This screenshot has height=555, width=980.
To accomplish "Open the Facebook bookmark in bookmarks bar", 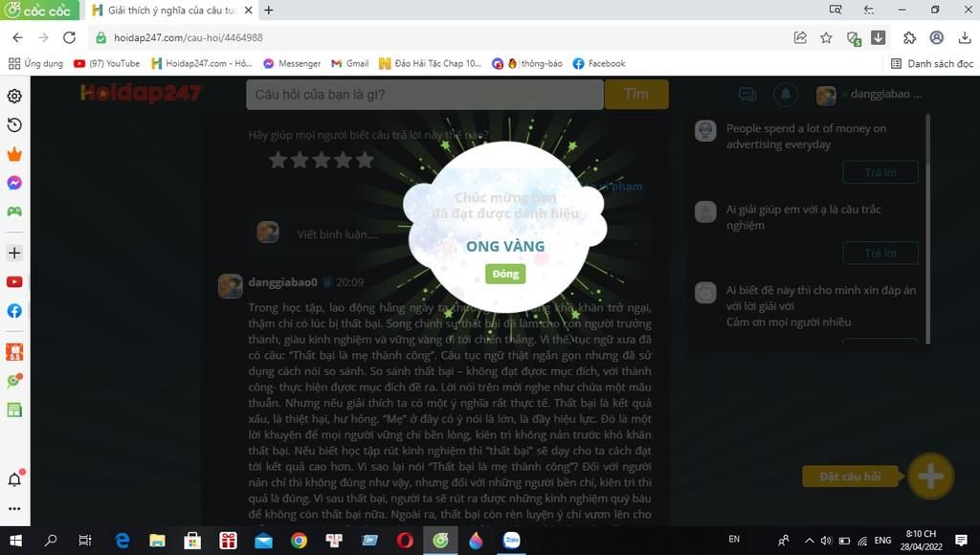I will pos(599,63).
